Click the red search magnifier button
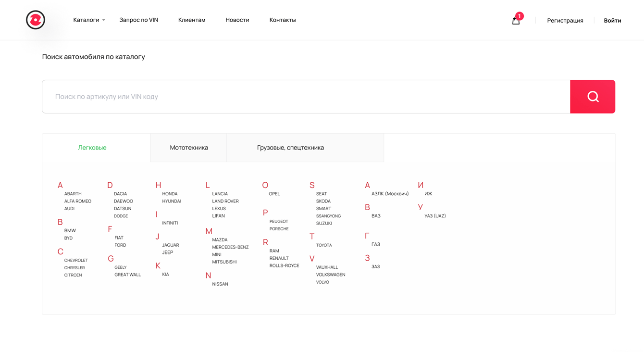 point(593,97)
